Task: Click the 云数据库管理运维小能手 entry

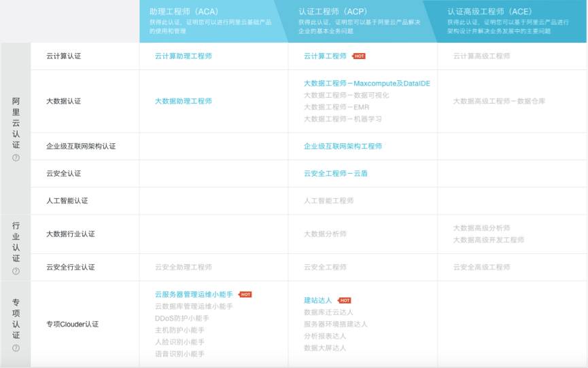Action: pyautogui.click(x=194, y=306)
